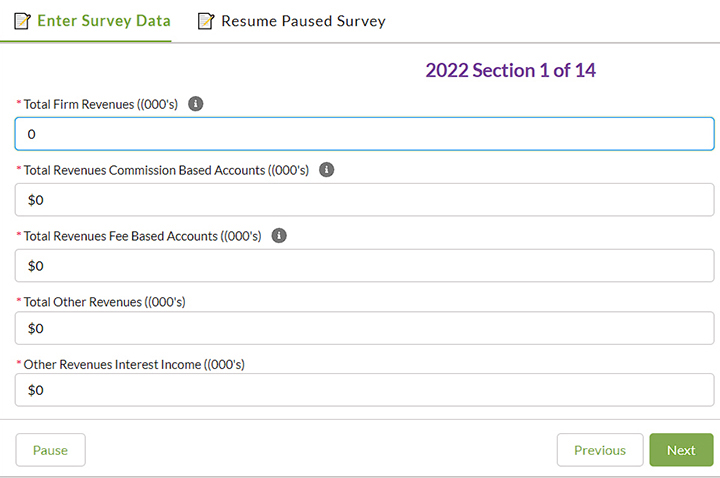Open info tooltip for Total Firm Revenues

(196, 104)
